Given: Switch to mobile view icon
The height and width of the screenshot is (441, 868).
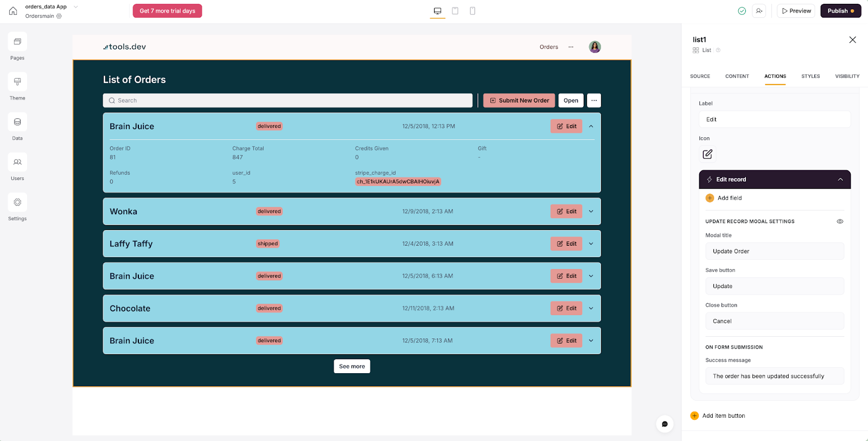Looking at the screenshot, I should (x=473, y=11).
